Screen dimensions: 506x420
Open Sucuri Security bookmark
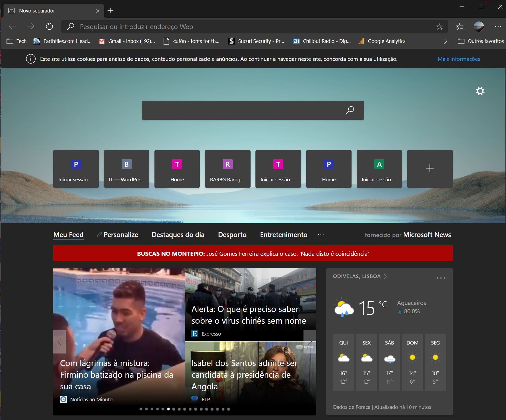click(x=256, y=41)
